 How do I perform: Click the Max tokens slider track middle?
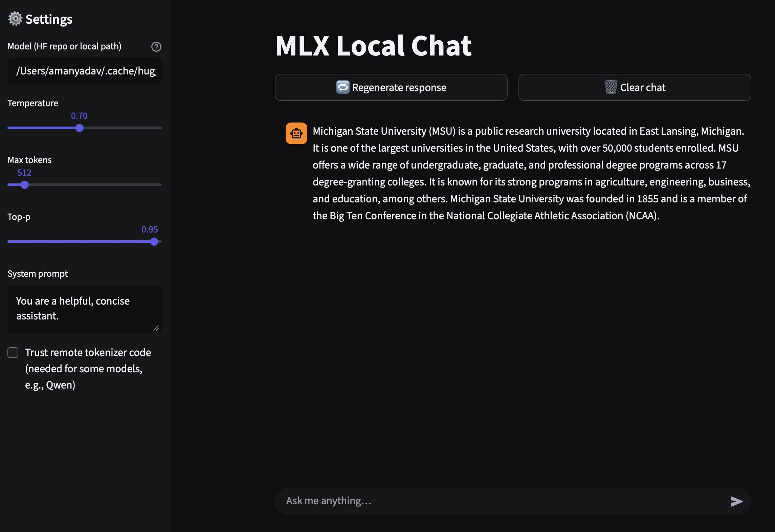tap(85, 185)
